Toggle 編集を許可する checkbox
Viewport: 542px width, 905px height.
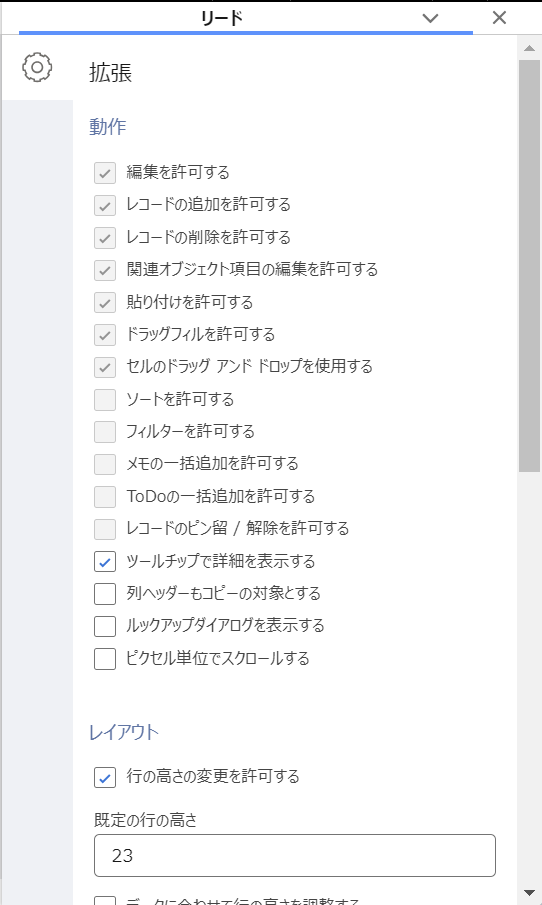[x=105, y=173]
